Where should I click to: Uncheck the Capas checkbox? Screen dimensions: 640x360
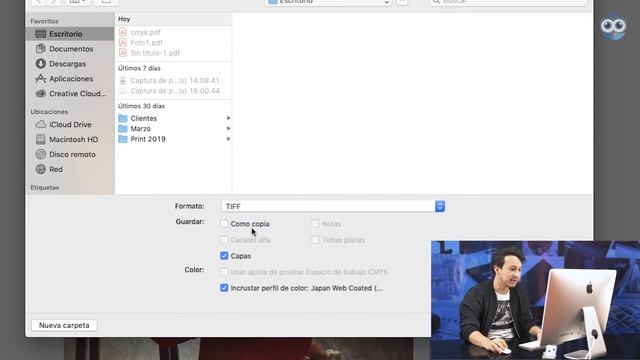pyautogui.click(x=224, y=256)
